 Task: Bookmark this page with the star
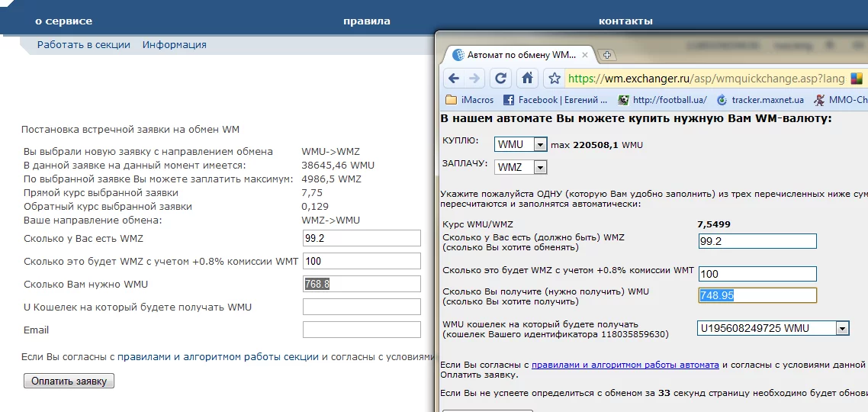[555, 79]
